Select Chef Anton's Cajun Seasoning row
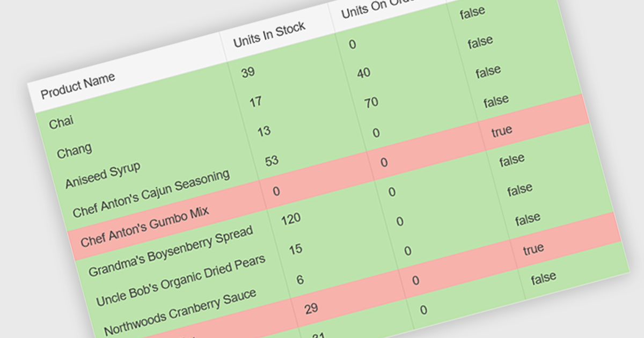Image resolution: width=644 pixels, height=338 pixels. (x=151, y=193)
